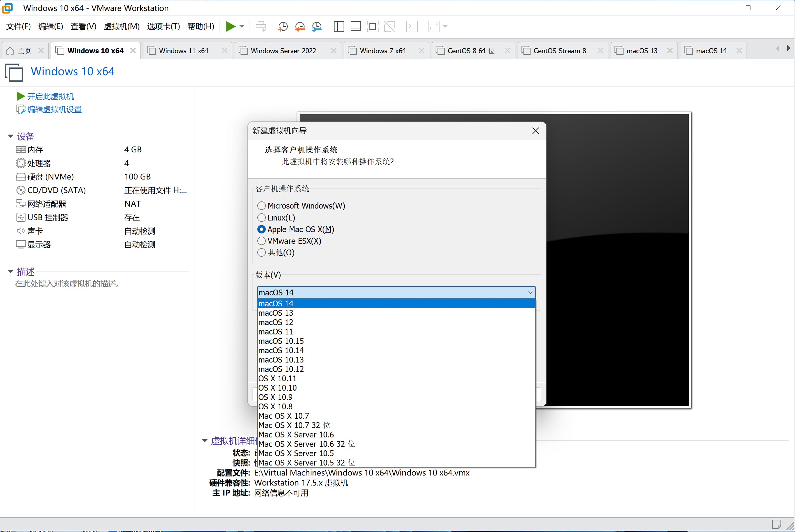795x532 pixels.
Task: Open the 查看(V) menu
Action: coord(83,26)
